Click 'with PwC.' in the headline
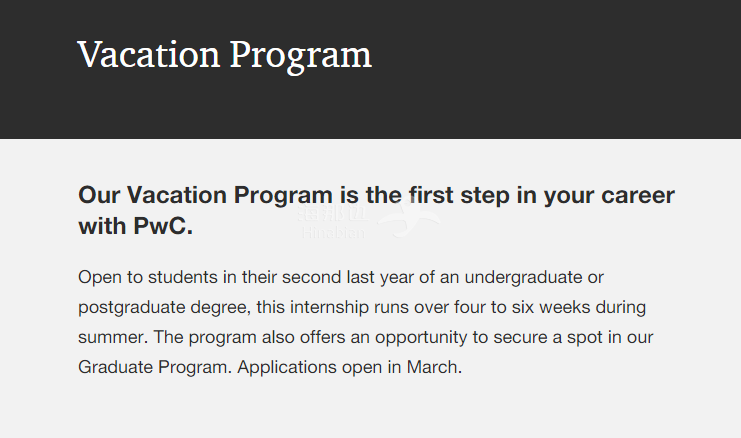 [x=136, y=226]
